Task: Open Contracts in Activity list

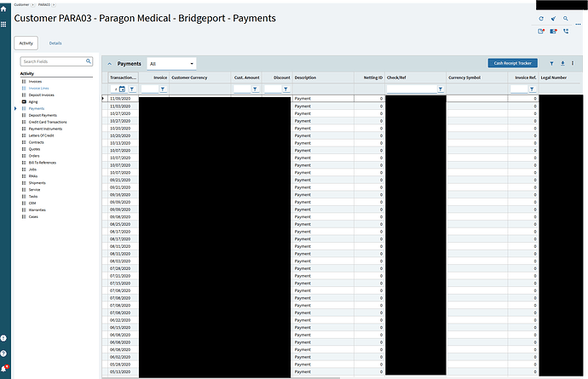Action: (36, 142)
